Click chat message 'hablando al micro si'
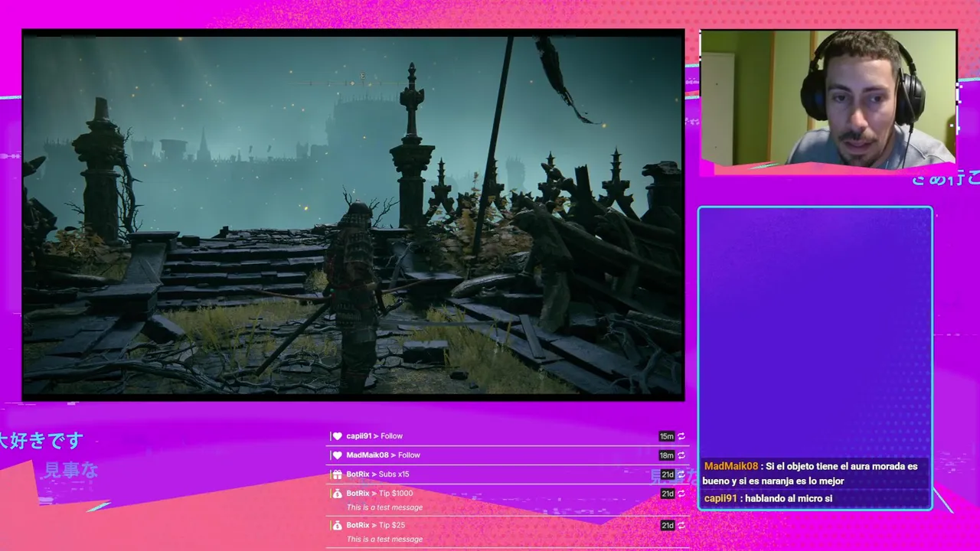This screenshot has height=551, width=980. (789, 498)
